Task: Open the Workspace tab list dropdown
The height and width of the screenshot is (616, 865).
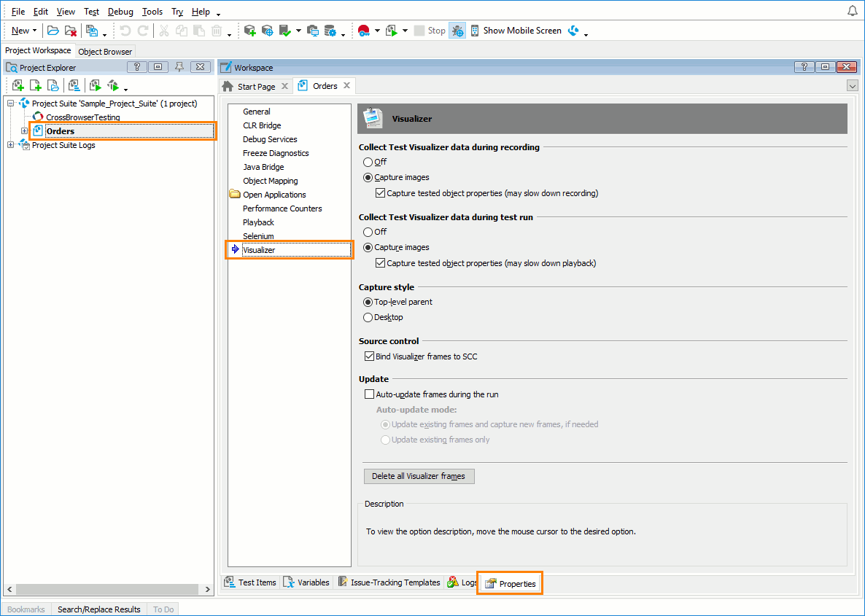Action: coord(853,86)
